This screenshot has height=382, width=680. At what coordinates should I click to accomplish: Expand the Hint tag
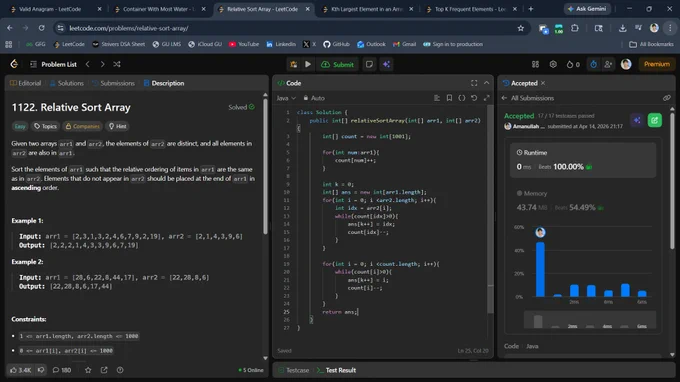[x=118, y=126]
